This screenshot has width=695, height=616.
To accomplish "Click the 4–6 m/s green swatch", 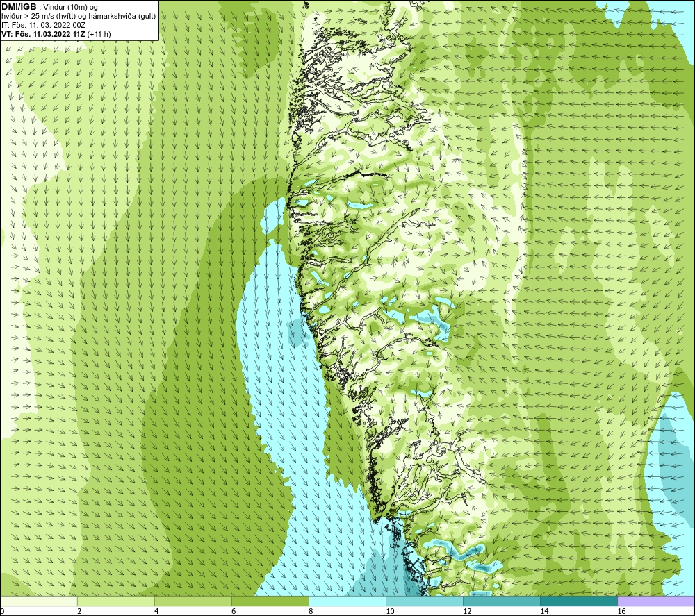I will tap(193, 601).
